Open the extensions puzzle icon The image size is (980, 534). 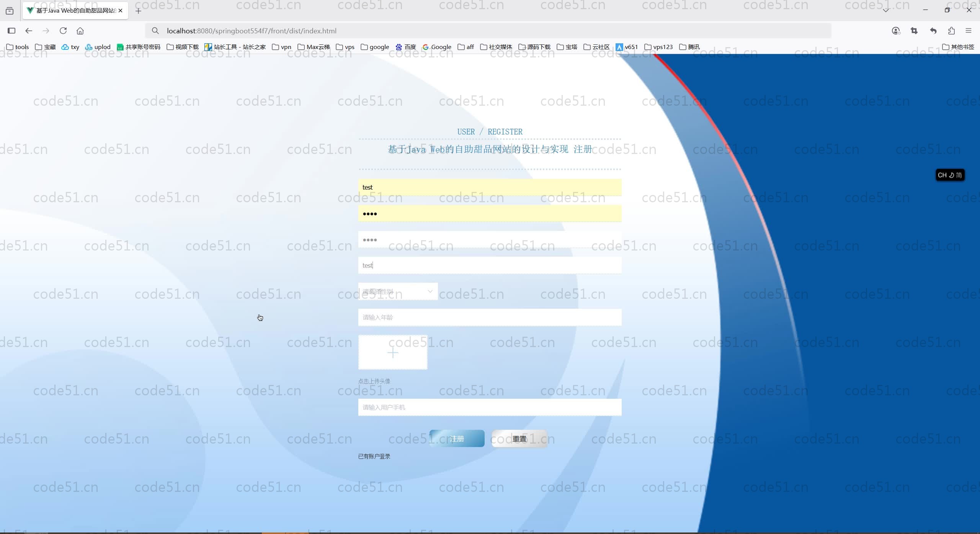pos(951,31)
